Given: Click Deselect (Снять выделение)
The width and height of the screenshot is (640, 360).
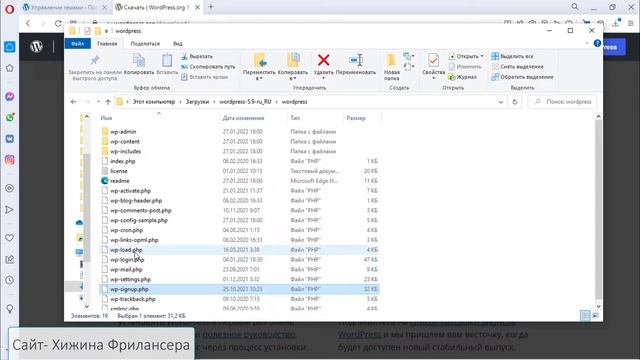Looking at the screenshot, I should (518, 67).
